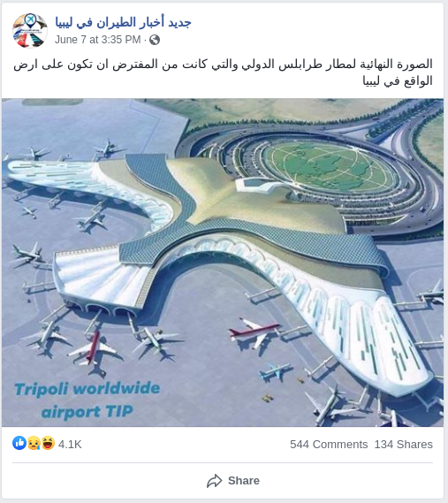Open the June 7 at 3:35 PM timestamp
This screenshot has width=448, height=503.
[x=97, y=40]
